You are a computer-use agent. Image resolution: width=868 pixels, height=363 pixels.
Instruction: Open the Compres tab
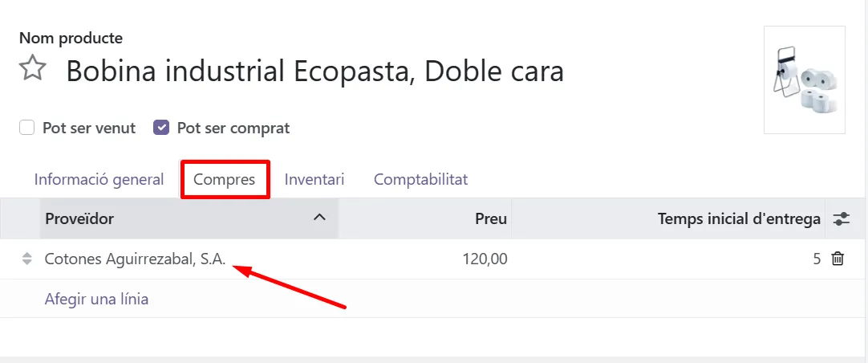point(225,179)
